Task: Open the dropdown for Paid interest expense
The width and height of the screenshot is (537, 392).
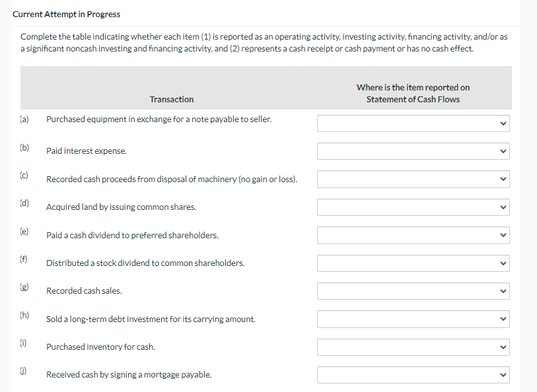Action: [413, 151]
